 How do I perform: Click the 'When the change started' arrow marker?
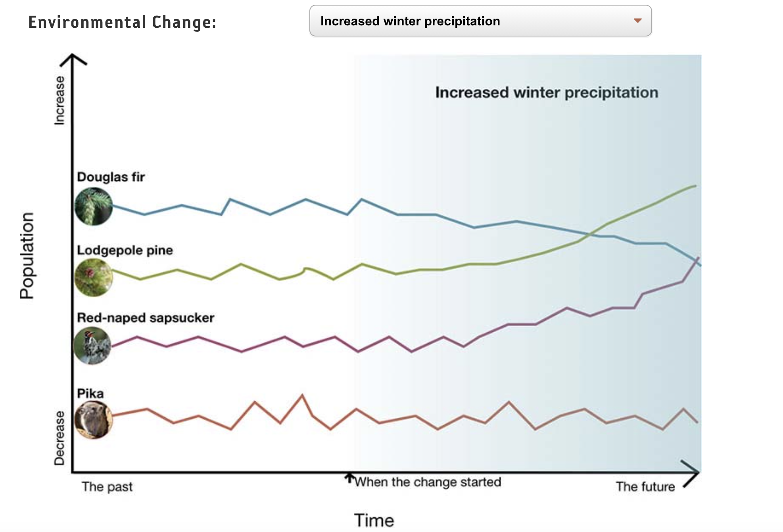[x=349, y=477]
